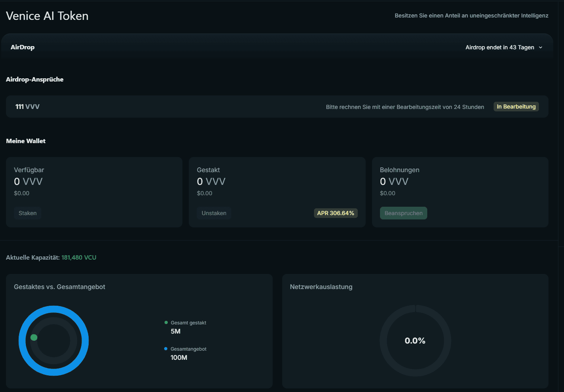The width and height of the screenshot is (564, 392).
Task: Click the Aktuelle Kapazität label
Action: pyautogui.click(x=33, y=258)
